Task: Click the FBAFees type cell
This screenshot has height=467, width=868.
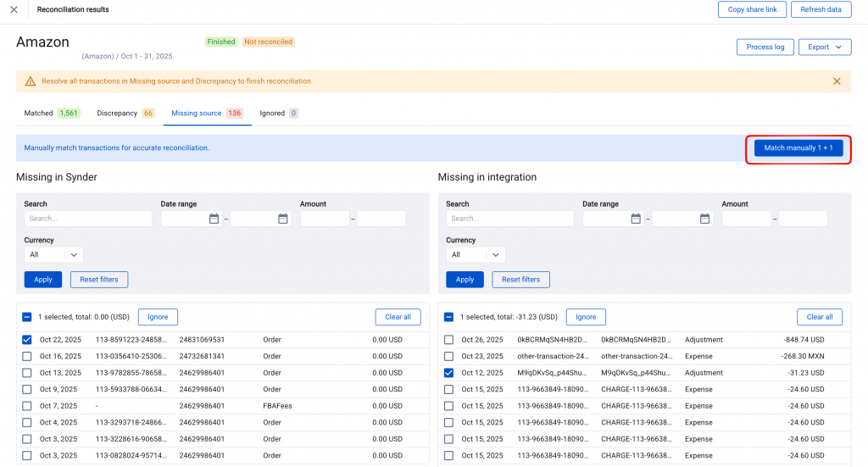Action: click(277, 406)
